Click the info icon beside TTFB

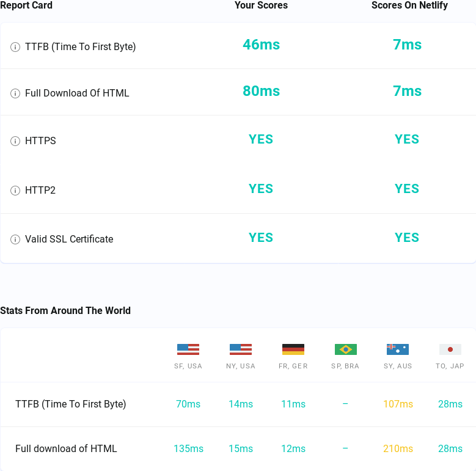pos(15,47)
